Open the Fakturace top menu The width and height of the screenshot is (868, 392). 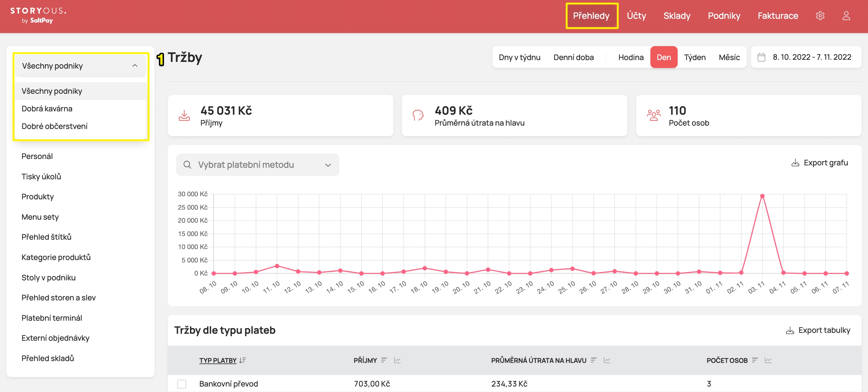click(x=778, y=15)
